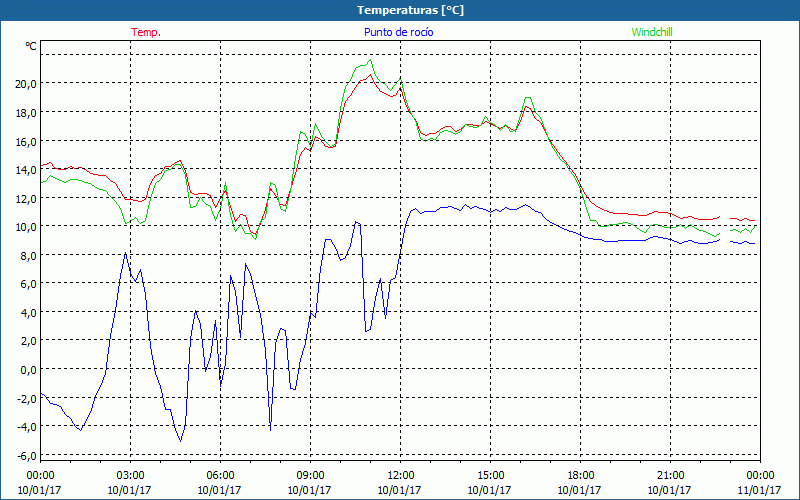This screenshot has height=500, width=800.
Task: Click the 21:00 time axis label
Action: coord(670,475)
